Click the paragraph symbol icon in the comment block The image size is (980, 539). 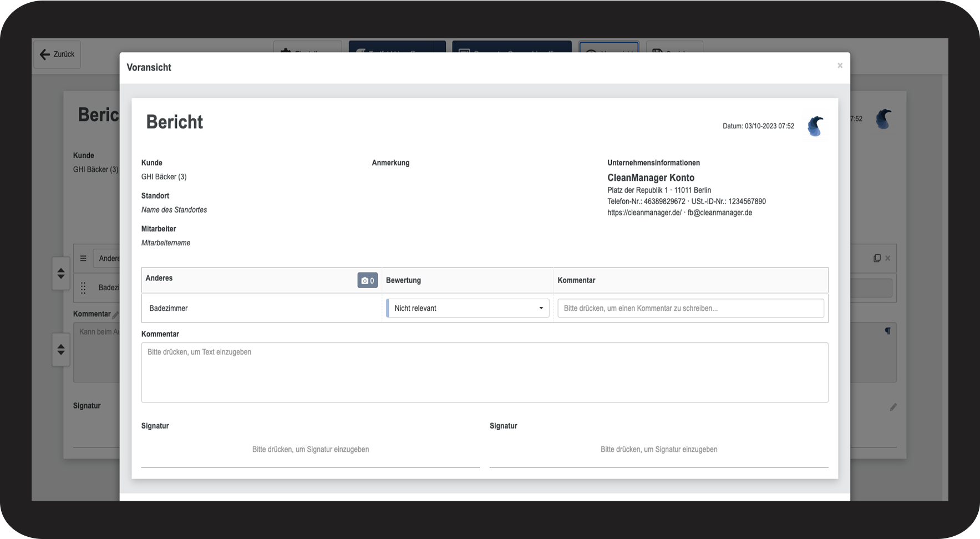887,331
